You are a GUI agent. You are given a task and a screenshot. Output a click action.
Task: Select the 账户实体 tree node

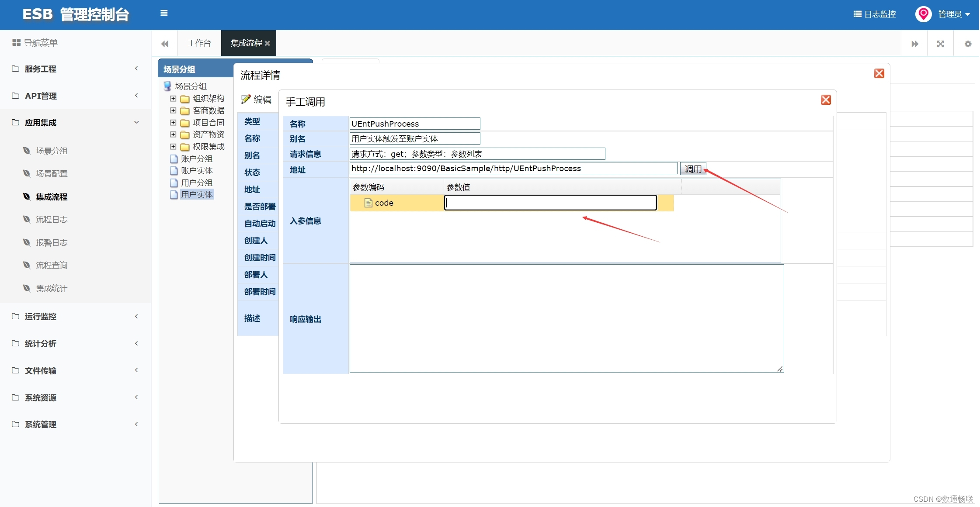196,171
